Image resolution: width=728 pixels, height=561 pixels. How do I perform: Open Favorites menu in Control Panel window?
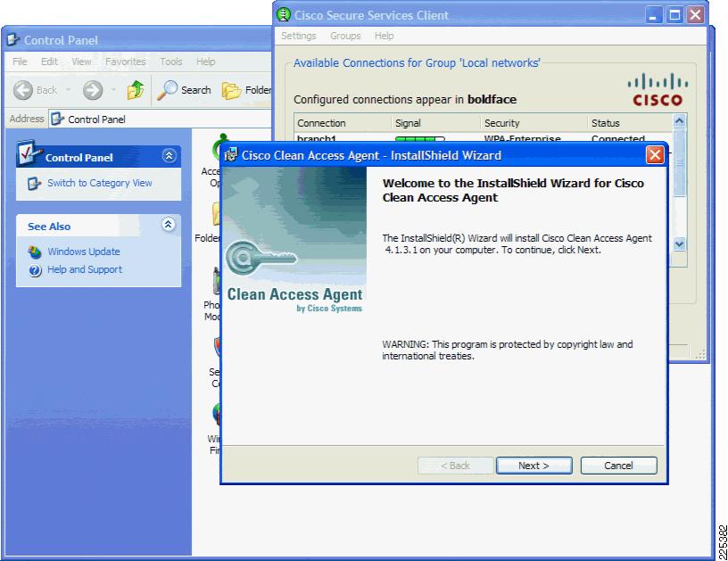click(x=126, y=62)
